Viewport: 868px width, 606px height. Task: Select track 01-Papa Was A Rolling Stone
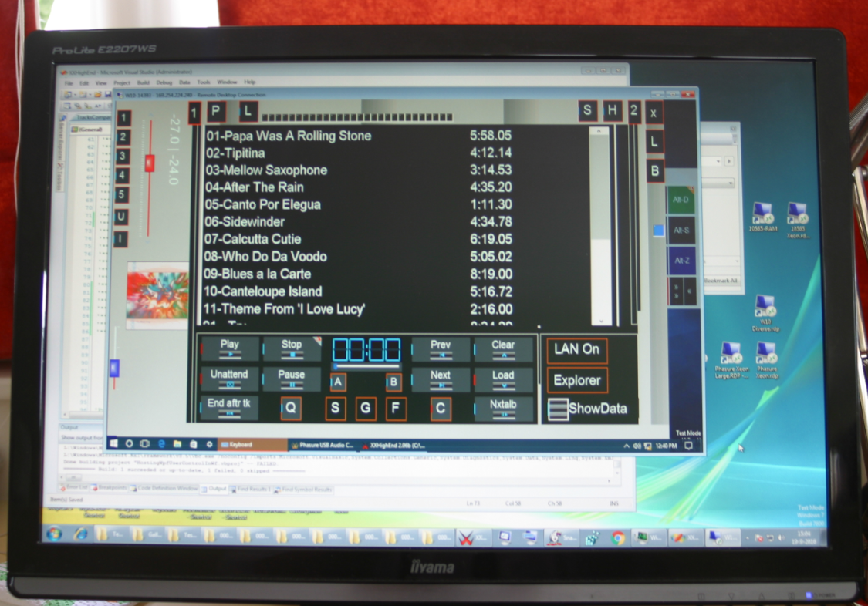click(x=289, y=136)
